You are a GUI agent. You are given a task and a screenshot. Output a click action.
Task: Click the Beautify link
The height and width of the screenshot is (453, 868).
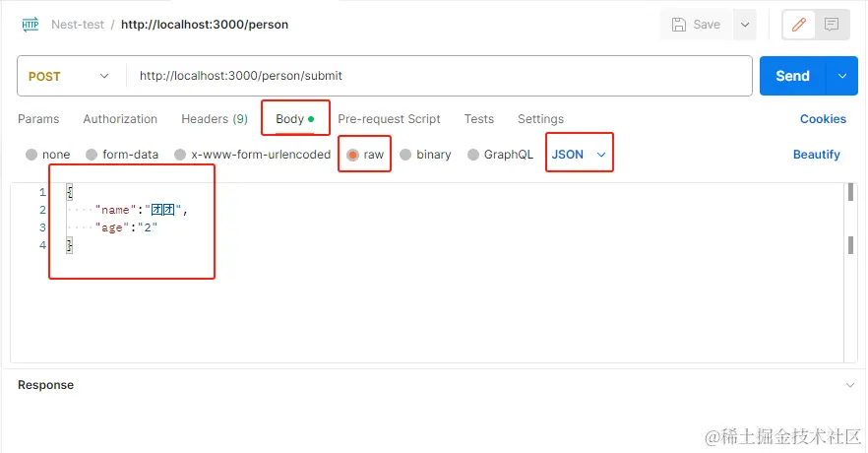(x=817, y=155)
